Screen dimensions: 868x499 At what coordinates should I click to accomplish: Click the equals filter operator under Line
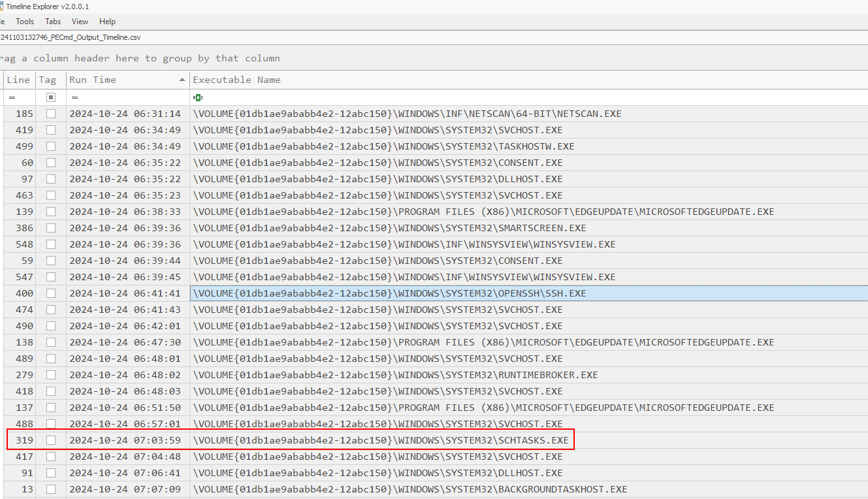pyautogui.click(x=11, y=97)
